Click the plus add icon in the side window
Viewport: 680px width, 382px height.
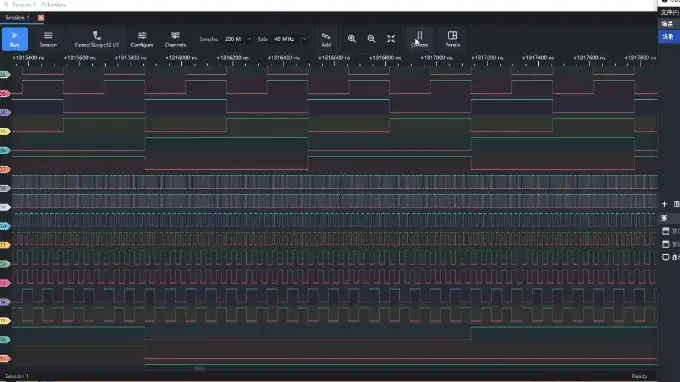point(664,204)
